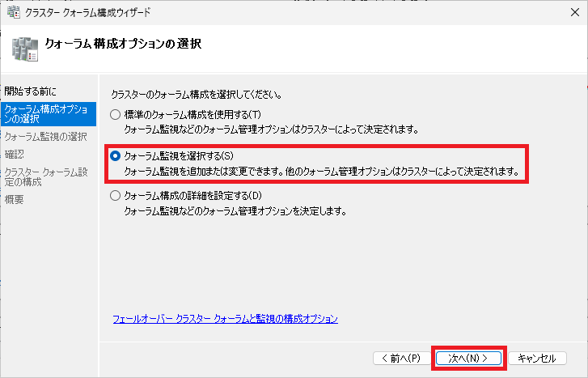
Task: Click the heading クォーラム構成オプションの選択
Action: 124,44
